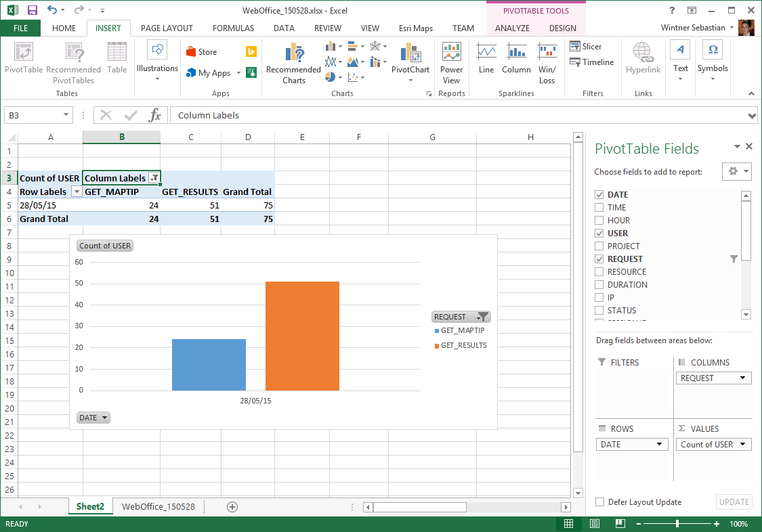Insert a Line sparkline
The height and width of the screenshot is (532, 762).
click(x=486, y=62)
